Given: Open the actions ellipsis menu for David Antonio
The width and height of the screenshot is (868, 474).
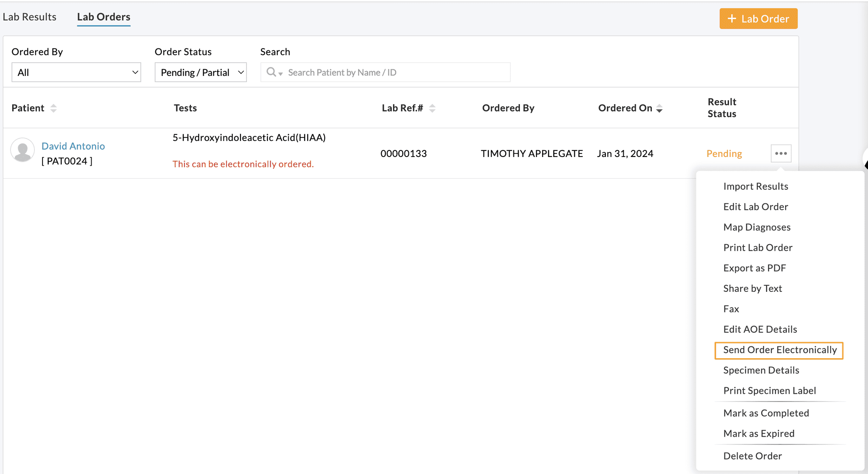Looking at the screenshot, I should 781,153.
